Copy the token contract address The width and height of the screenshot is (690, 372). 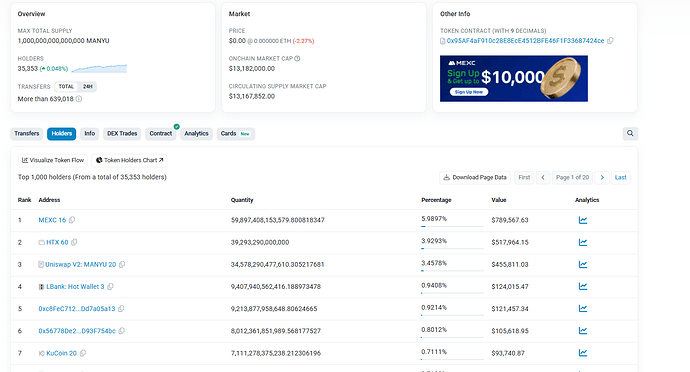pos(610,41)
